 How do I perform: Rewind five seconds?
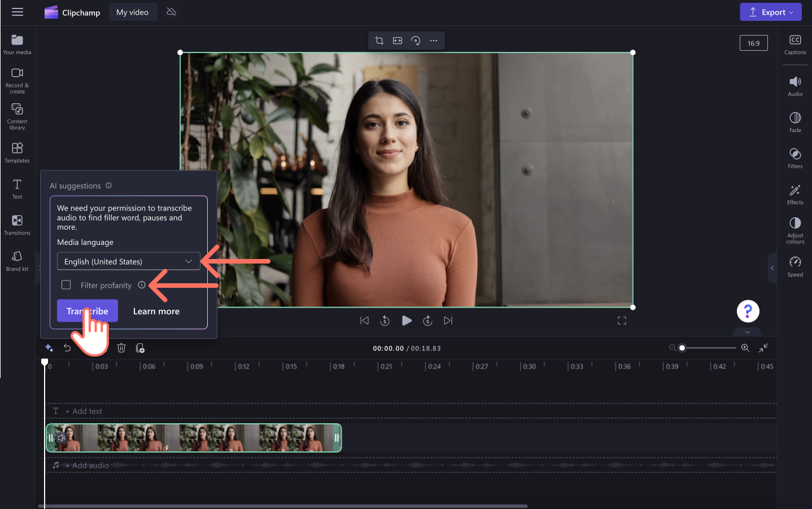click(385, 321)
